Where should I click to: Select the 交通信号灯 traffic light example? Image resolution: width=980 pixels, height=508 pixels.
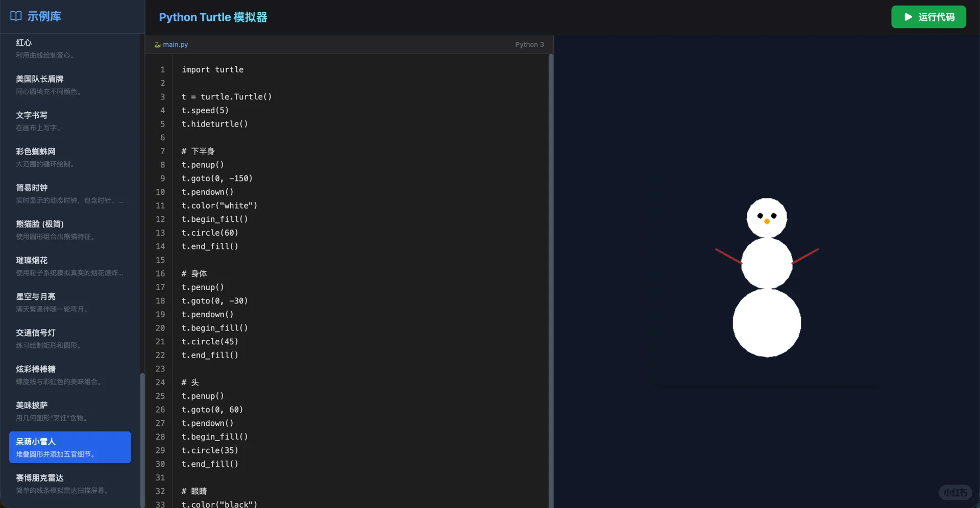coord(70,338)
